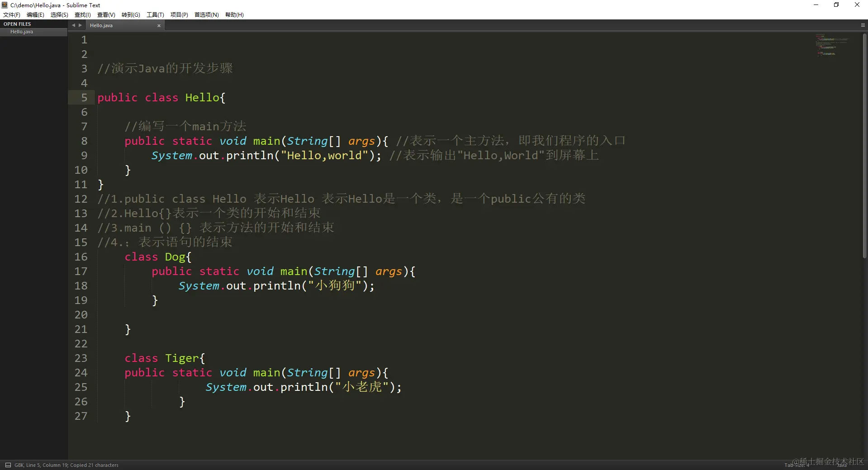Click the comment starting //1.public class Hello
The height and width of the screenshot is (470, 868).
pos(342,199)
